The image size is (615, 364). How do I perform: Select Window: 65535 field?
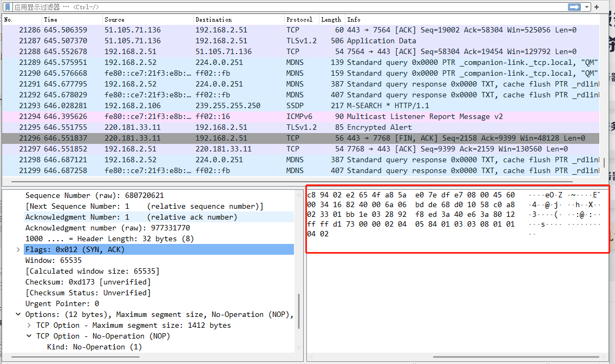(54, 261)
